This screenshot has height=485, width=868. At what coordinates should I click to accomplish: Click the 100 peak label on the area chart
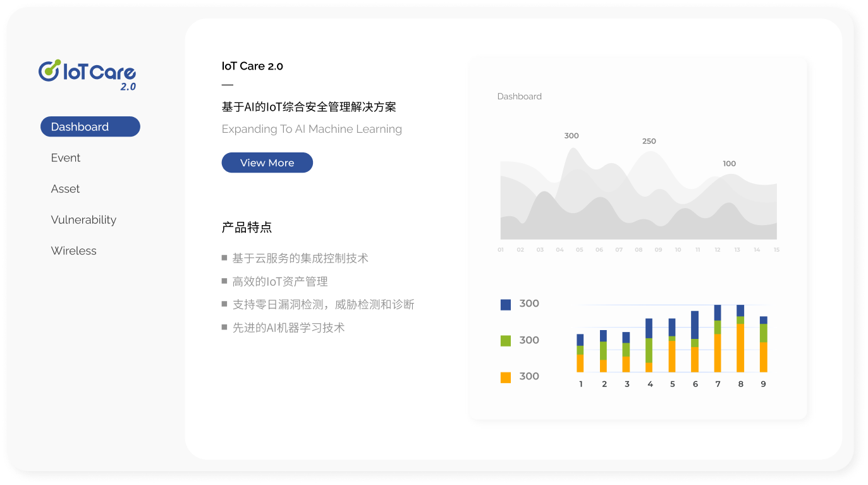tap(730, 164)
